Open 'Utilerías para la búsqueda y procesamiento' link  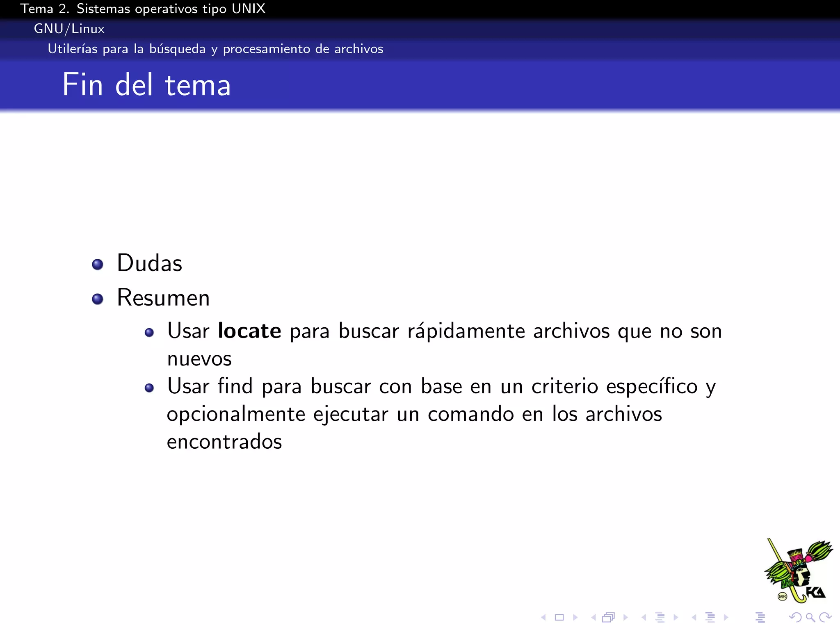coord(215,49)
